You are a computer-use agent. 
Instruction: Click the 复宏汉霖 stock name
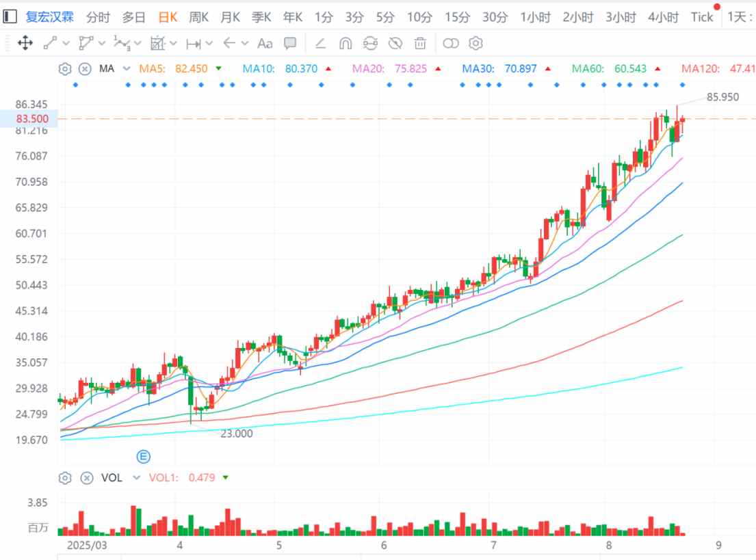click(49, 17)
